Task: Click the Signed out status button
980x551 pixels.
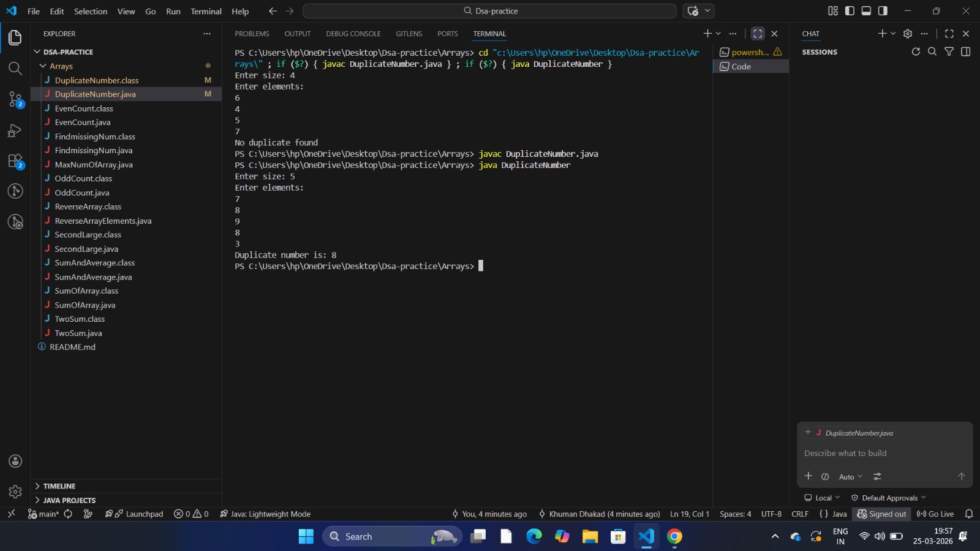Action: coord(882,514)
